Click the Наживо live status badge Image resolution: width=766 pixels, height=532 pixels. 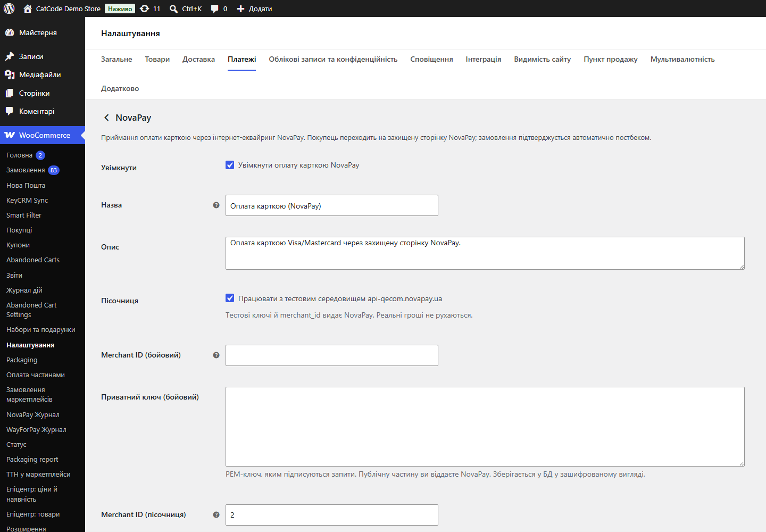[120, 9]
